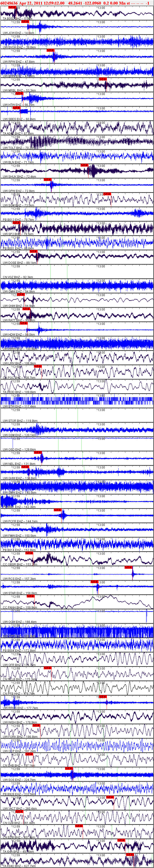Image resolution: width=154 pixels, height=868 pixels.
Task: Select the UW GNW BHZ 94.9km label
Action: click(19, 305)
